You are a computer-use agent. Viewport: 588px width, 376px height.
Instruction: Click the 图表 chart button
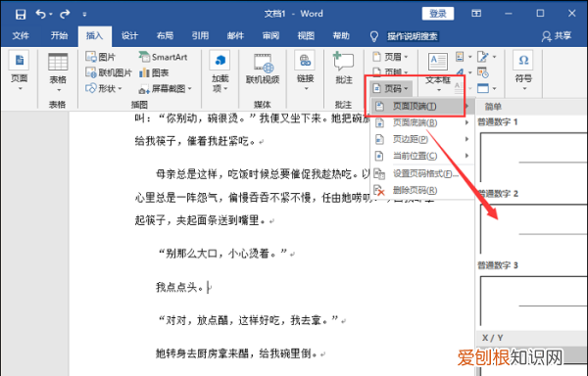click(154, 72)
